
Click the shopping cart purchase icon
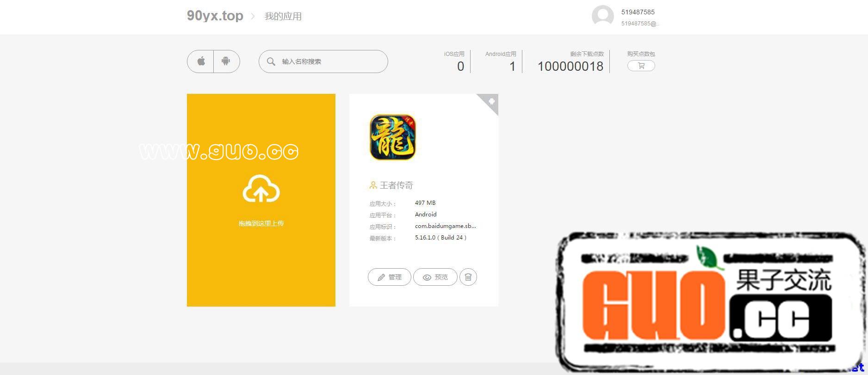pos(641,66)
